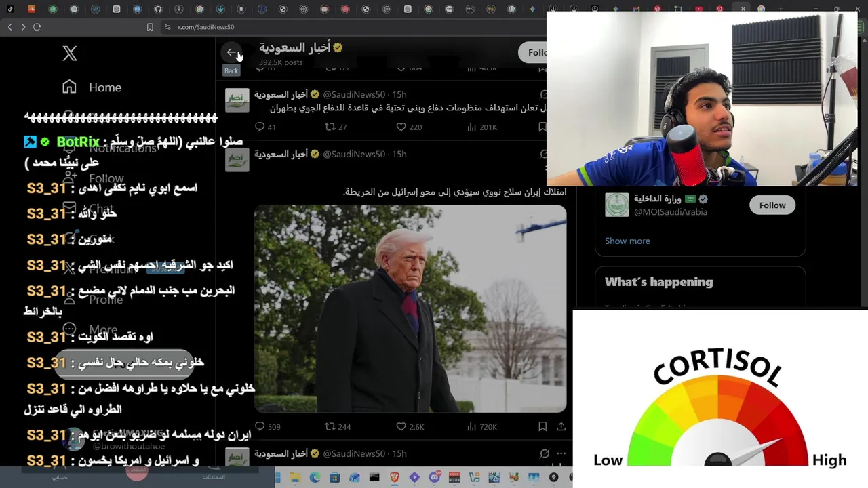
Task: Open Grok icon on bottom tweet
Action: (x=545, y=453)
